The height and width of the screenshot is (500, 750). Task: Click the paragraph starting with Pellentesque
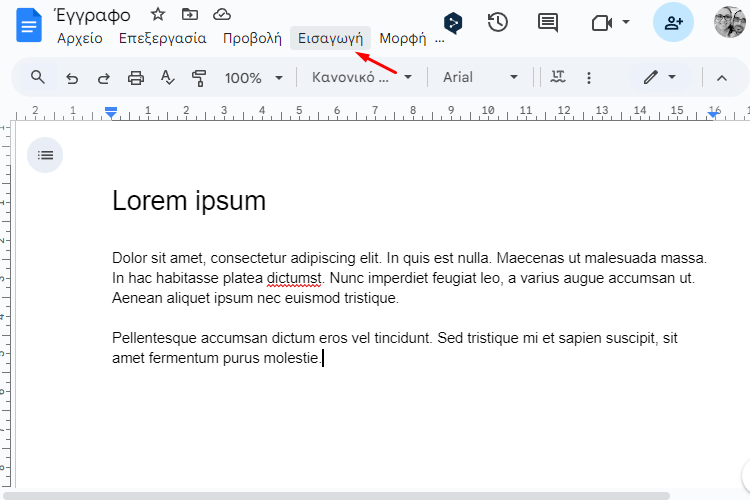point(395,348)
